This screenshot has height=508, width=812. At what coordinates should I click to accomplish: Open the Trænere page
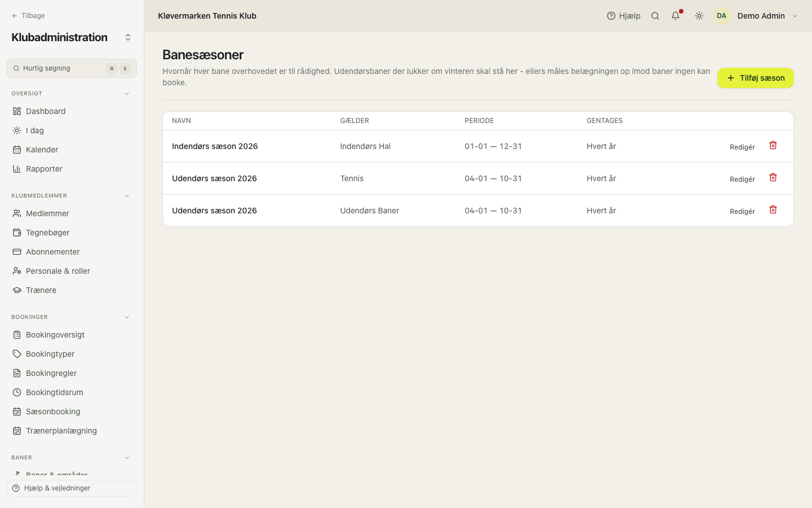[72, 290]
